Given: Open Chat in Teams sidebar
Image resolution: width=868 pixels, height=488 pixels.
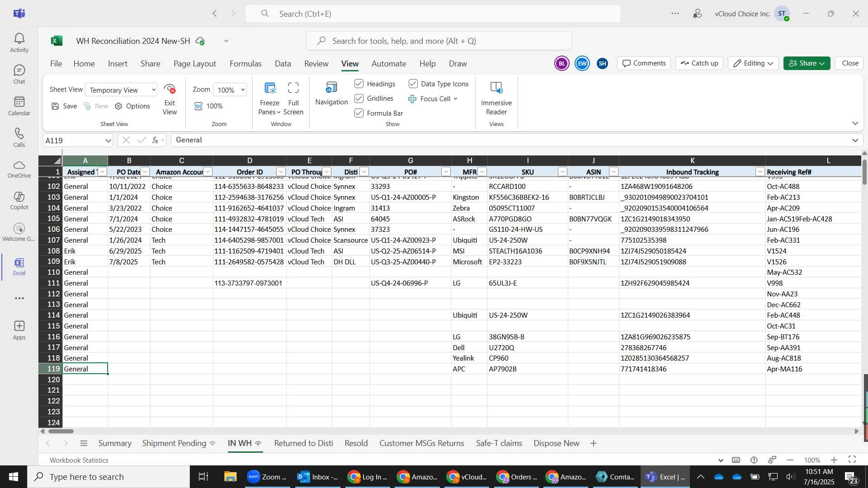Looking at the screenshot, I should [x=19, y=75].
